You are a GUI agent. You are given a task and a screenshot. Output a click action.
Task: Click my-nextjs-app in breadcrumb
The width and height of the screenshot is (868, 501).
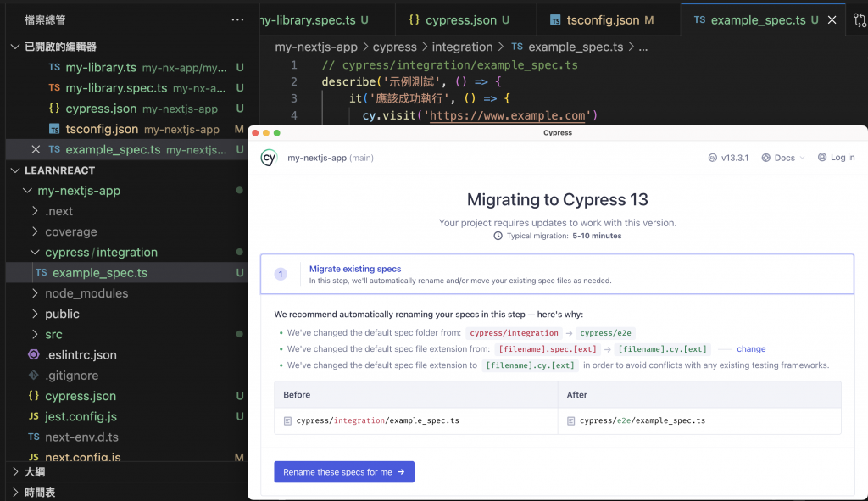[317, 47]
